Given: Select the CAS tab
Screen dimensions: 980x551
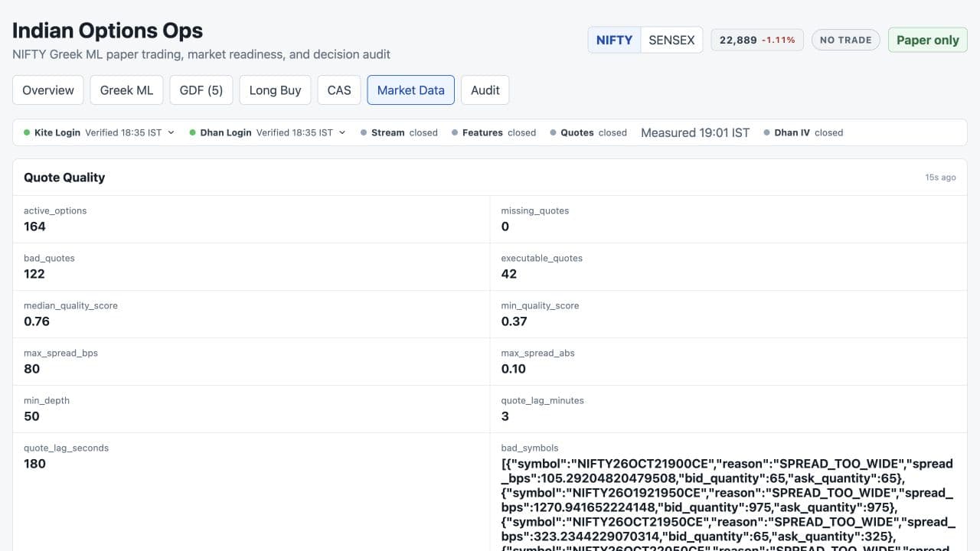Looking at the screenshot, I should coord(339,90).
